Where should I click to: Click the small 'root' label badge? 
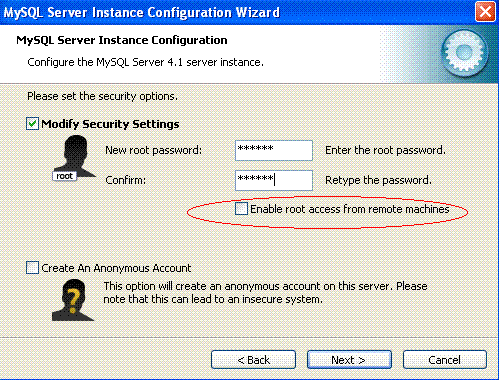coord(64,176)
